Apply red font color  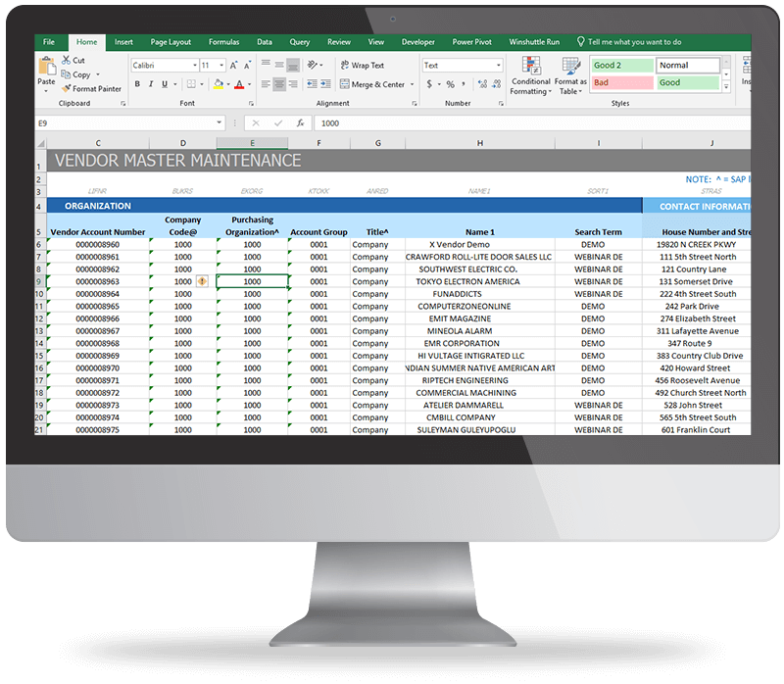[x=239, y=84]
